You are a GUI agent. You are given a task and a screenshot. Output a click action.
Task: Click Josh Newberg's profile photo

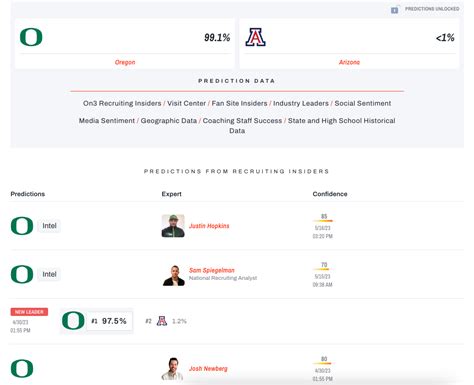pos(172,369)
